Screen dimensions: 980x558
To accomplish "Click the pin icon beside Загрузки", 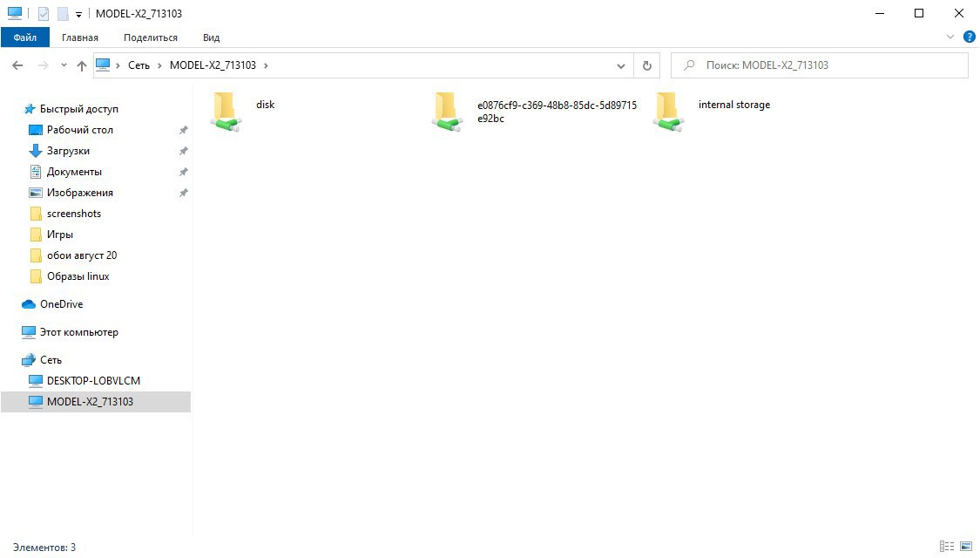I will 183,151.
